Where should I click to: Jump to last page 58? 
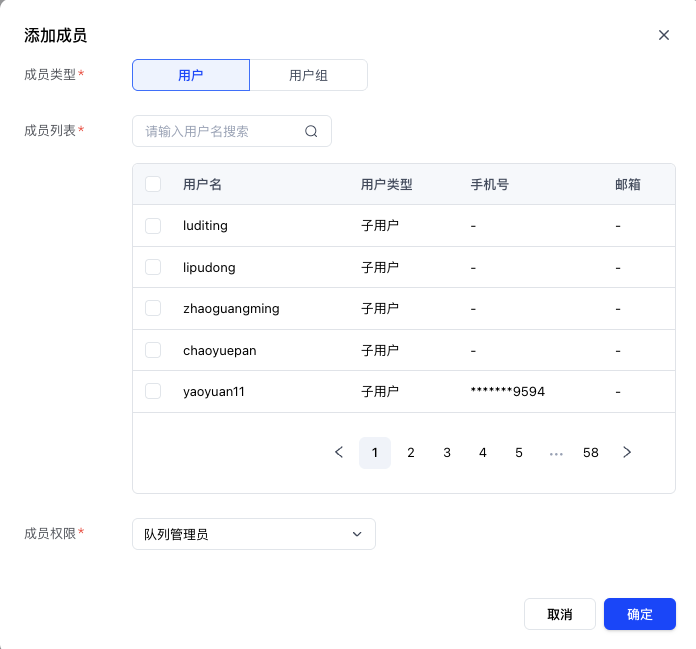click(591, 453)
